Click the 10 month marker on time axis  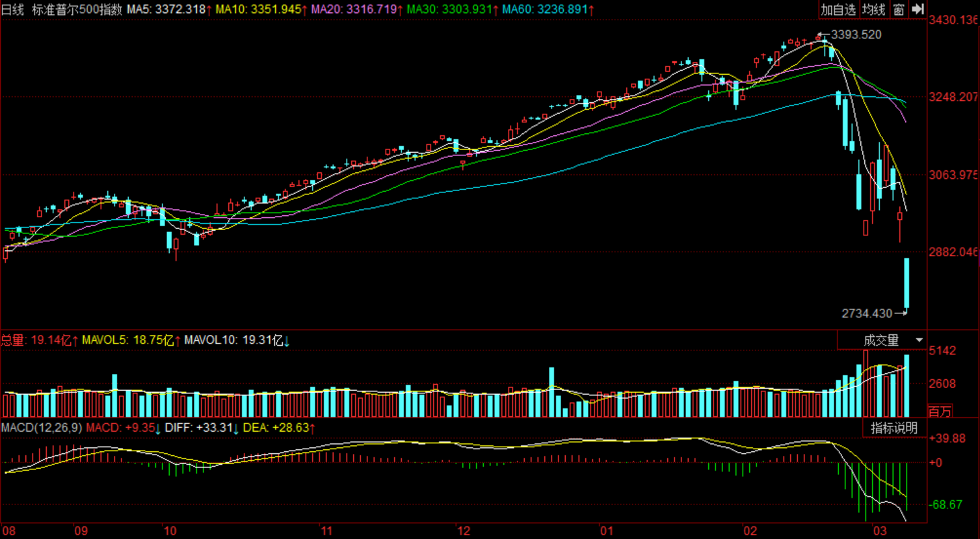[170, 531]
